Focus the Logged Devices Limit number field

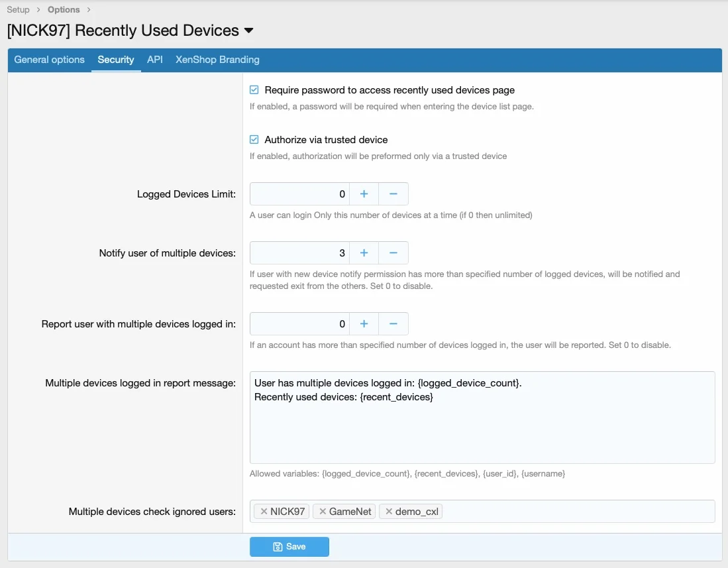tap(299, 194)
